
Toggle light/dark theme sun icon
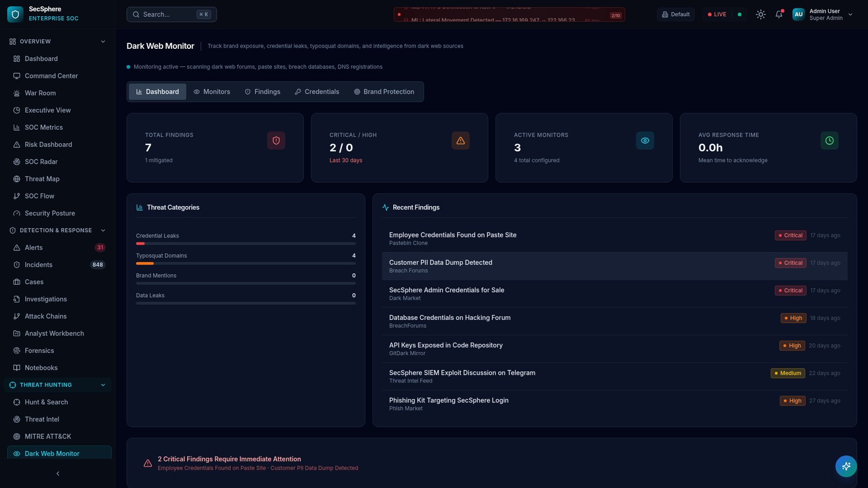click(x=761, y=15)
